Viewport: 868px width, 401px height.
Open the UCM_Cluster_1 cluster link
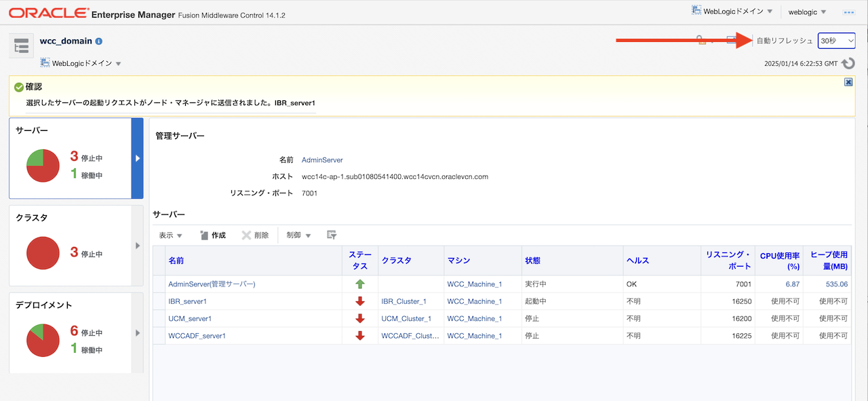pos(406,319)
